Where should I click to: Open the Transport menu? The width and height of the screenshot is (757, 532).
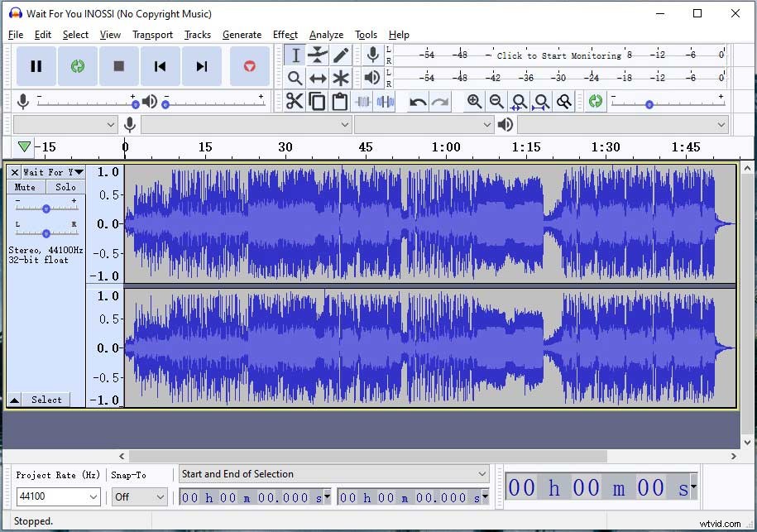tap(152, 35)
